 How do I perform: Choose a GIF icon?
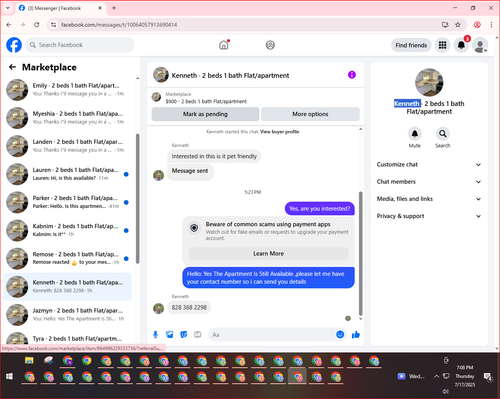tap(198, 334)
